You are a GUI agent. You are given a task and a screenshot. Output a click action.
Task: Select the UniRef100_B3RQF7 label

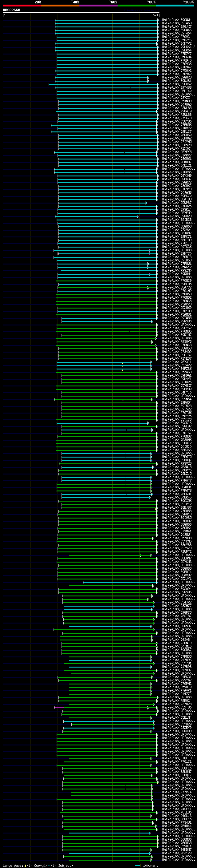point(177,775)
